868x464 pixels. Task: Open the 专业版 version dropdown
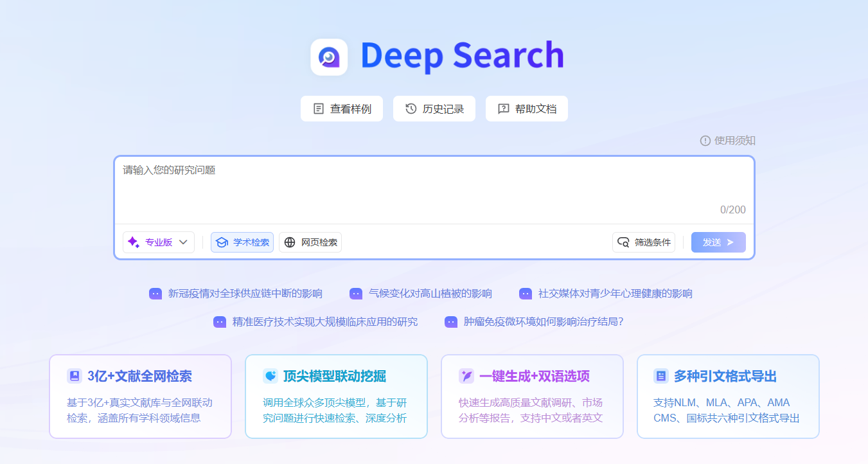[159, 242]
